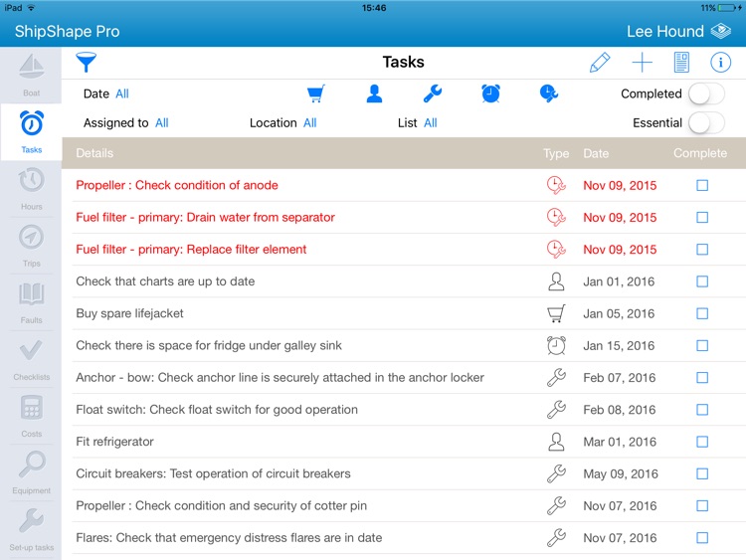Image resolution: width=746 pixels, height=560 pixels.
Task: Sort by the Details column header
Action: tap(94, 153)
